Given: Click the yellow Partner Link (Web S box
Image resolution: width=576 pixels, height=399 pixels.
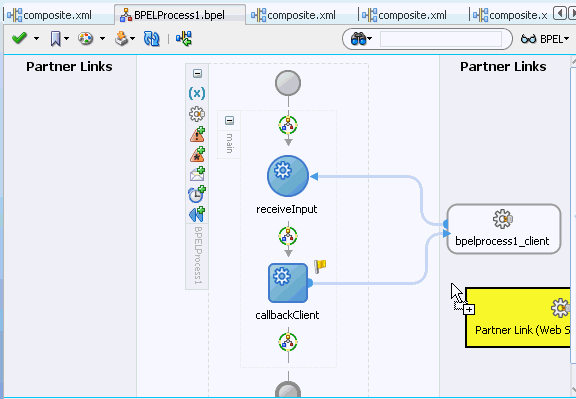Looking at the screenshot, I should (518, 317).
